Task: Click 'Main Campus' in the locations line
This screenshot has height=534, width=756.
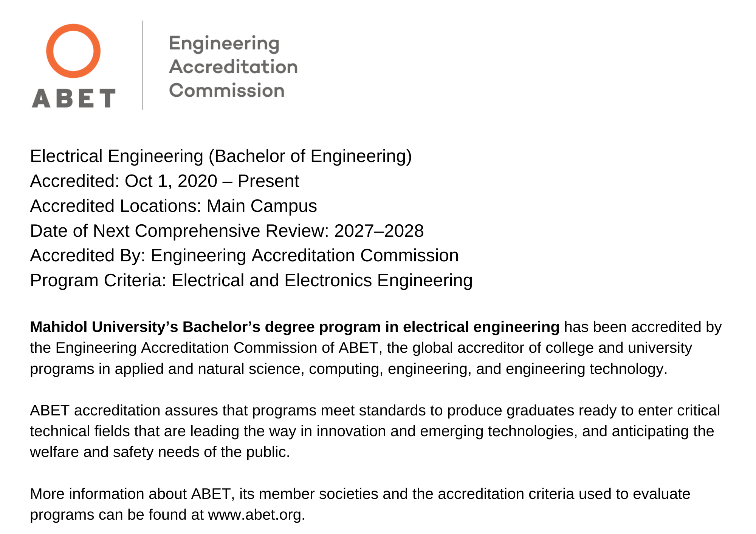Action: pos(262,206)
